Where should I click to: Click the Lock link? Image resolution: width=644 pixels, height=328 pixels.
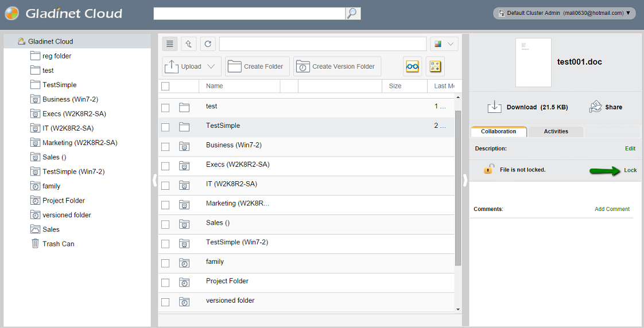pyautogui.click(x=630, y=170)
